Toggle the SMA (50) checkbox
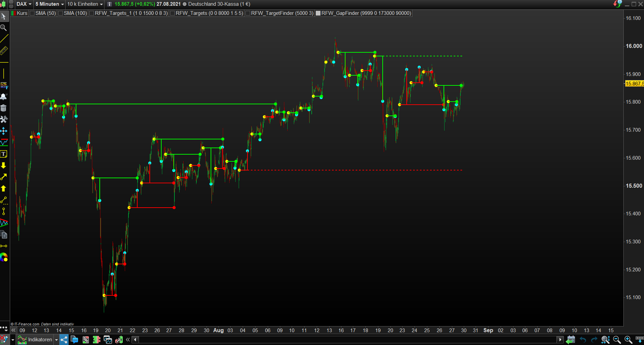 [x=32, y=13]
